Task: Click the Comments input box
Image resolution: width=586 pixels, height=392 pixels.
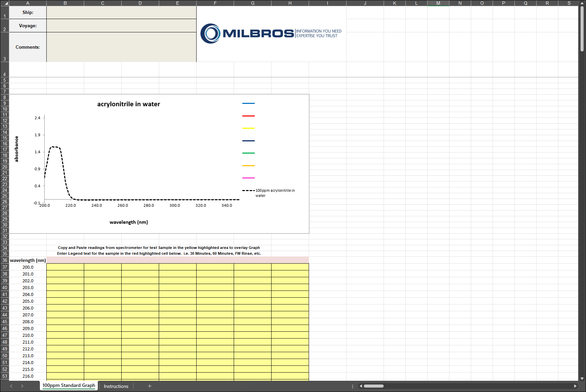Action: click(121, 47)
